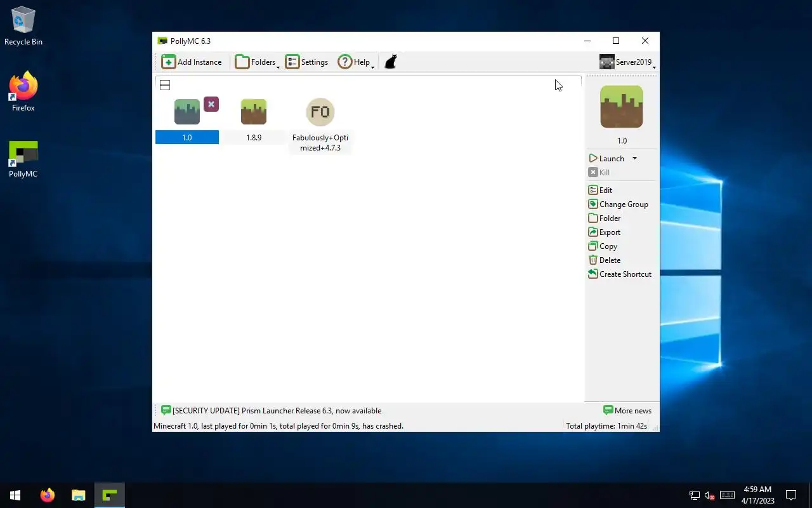Open the Help dropdown menu

(x=355, y=62)
